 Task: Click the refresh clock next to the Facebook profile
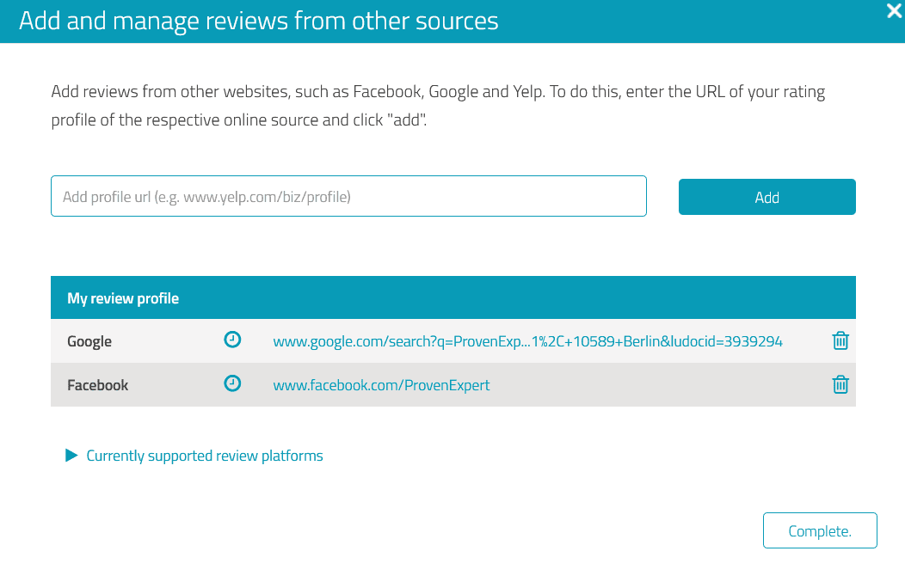point(232,383)
